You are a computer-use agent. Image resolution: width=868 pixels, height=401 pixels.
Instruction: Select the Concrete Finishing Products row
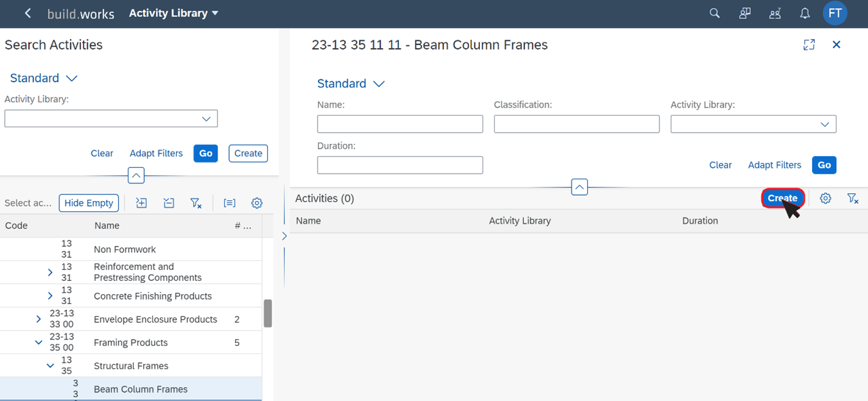131,296
